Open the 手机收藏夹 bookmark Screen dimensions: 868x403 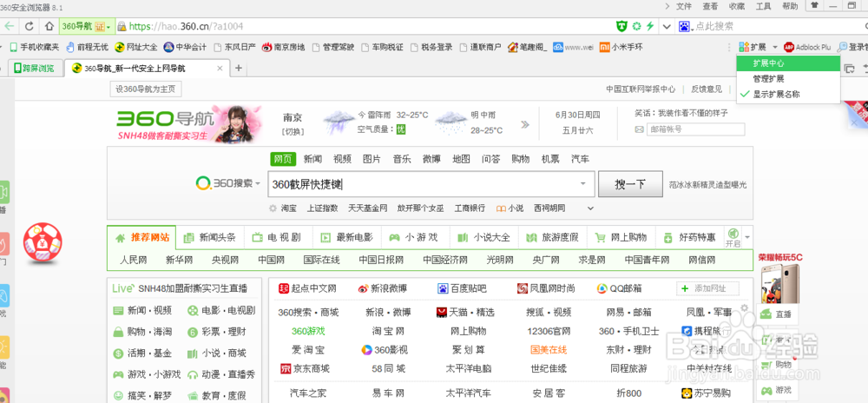click(x=35, y=47)
